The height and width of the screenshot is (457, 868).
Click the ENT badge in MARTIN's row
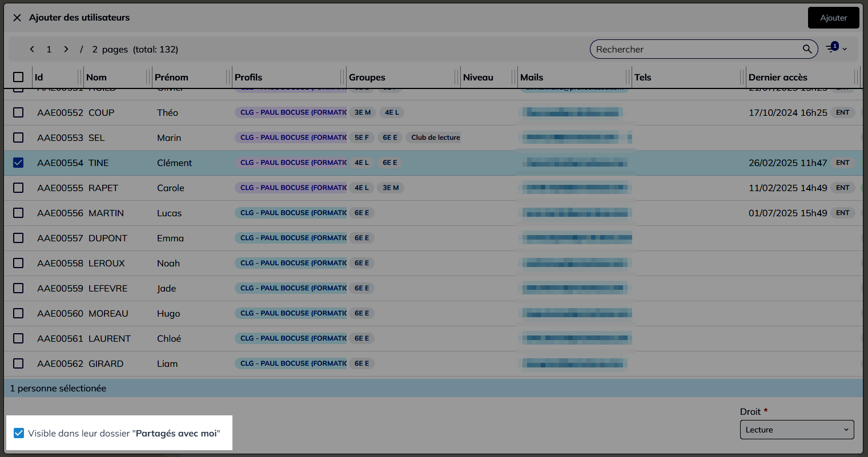[843, 213]
